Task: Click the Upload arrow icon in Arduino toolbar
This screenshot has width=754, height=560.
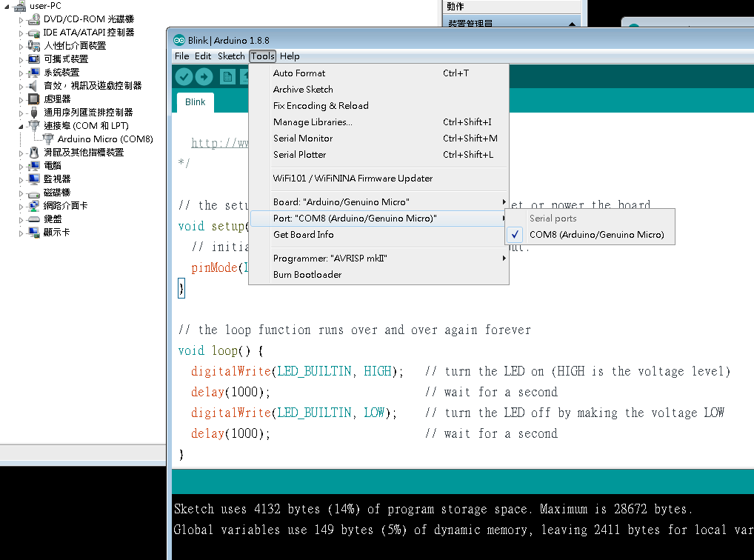Action: (x=204, y=76)
